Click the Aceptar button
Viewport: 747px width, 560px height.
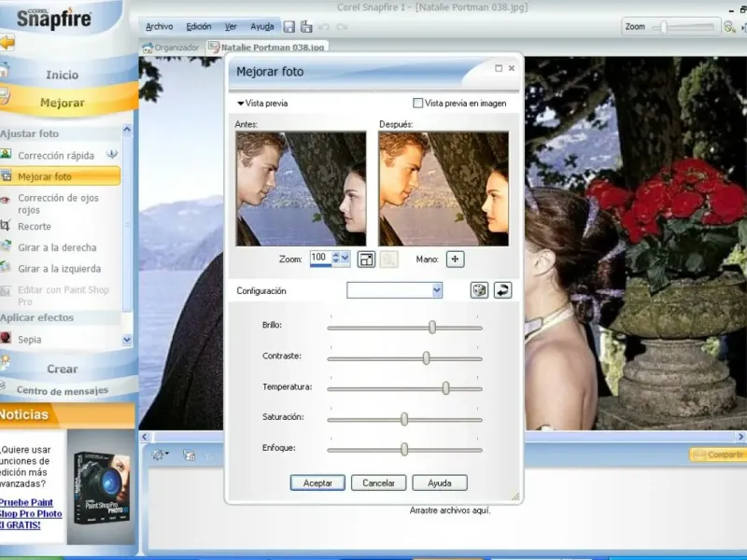tap(317, 483)
